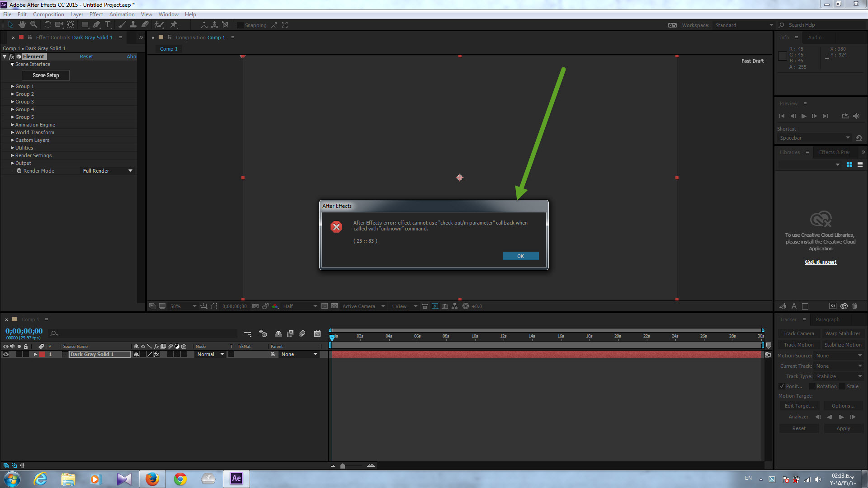Open the Layer menu
The width and height of the screenshot is (868, 488).
coord(76,14)
